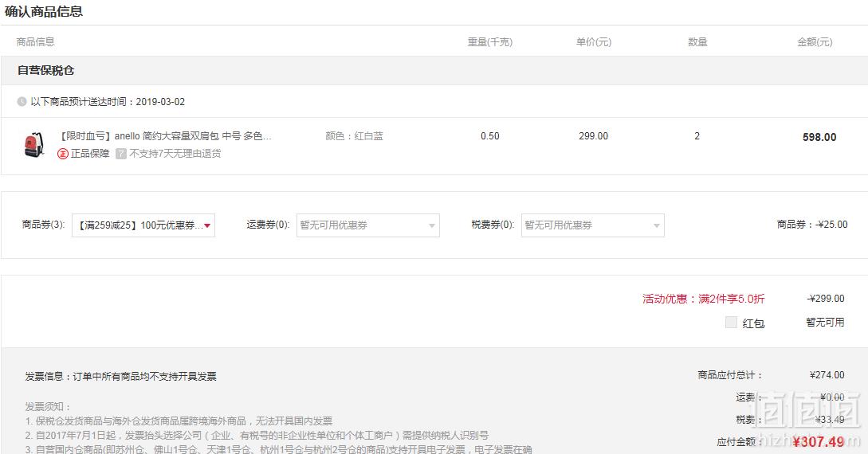Viewport: 868px width, 454px height.
Task: Click the 税费 amount ¥33.49
Action: (830, 420)
